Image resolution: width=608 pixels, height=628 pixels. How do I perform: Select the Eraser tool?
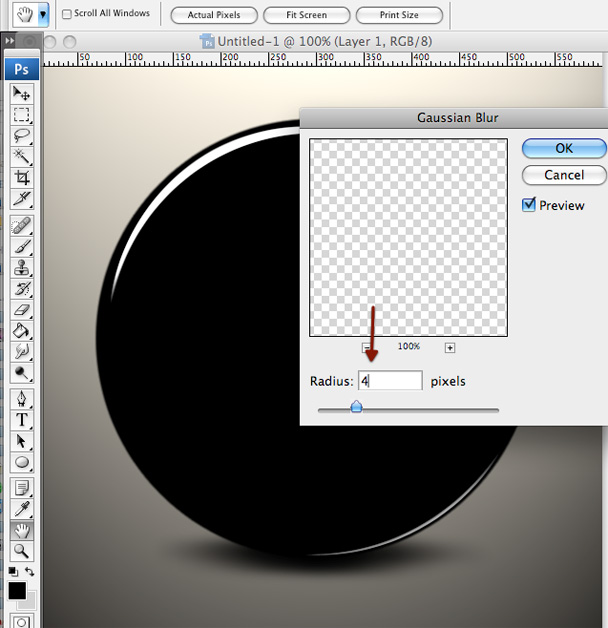21,309
